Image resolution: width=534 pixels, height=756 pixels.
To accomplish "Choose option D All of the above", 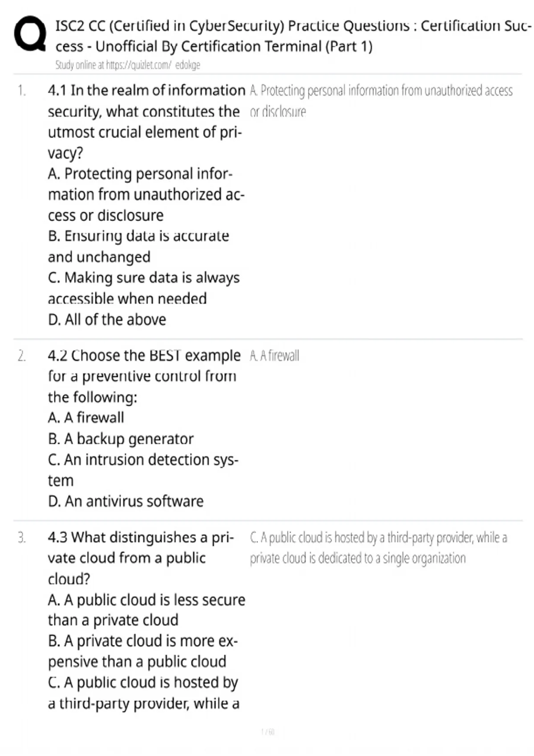I will 107,319.
